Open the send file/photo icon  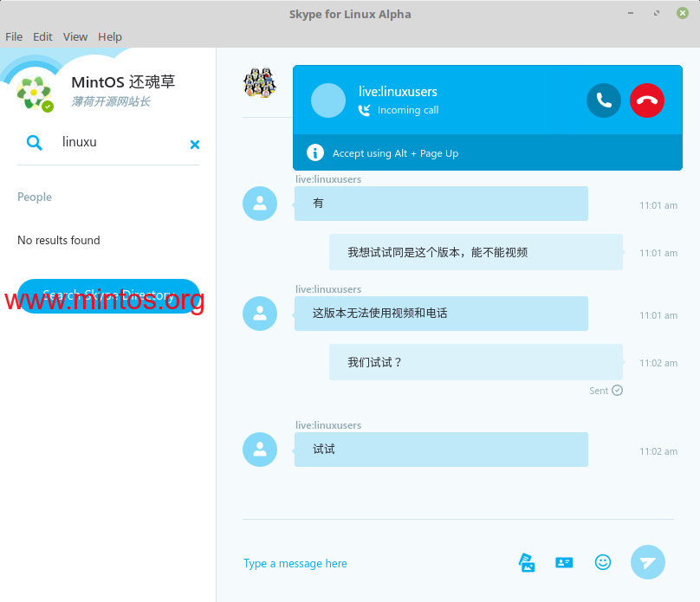click(527, 562)
